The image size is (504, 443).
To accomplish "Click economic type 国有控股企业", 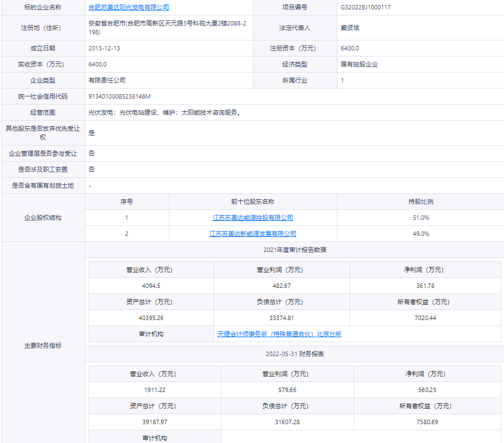I will (360, 64).
